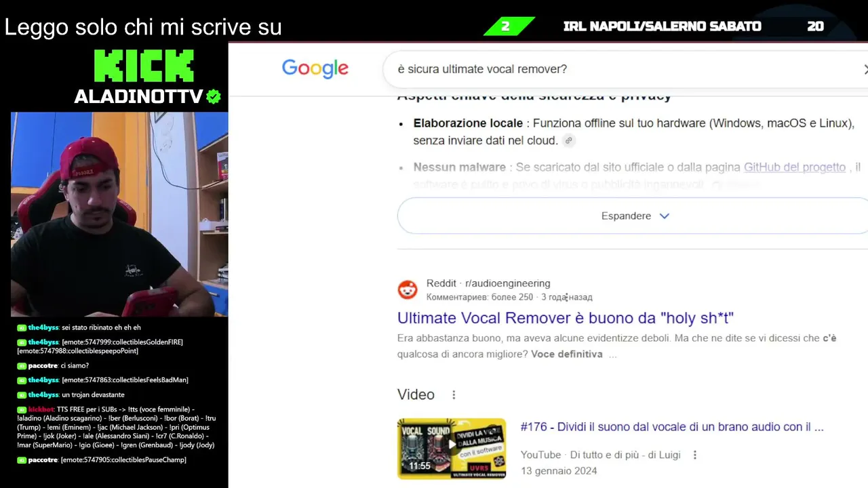Image resolution: width=868 pixels, height=488 pixels.
Task: Click the Google logo
Action: point(315,68)
